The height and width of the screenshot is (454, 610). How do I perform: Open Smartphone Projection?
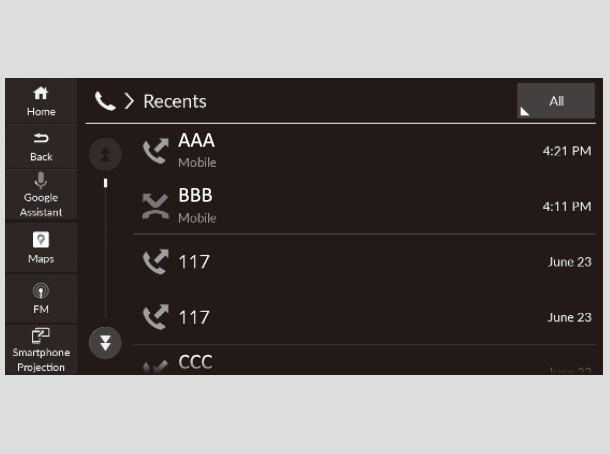point(41,349)
